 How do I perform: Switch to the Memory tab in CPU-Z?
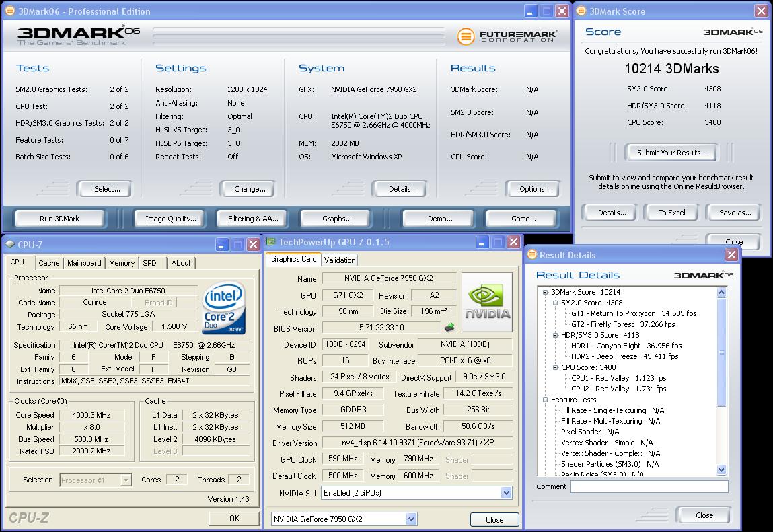click(x=122, y=263)
